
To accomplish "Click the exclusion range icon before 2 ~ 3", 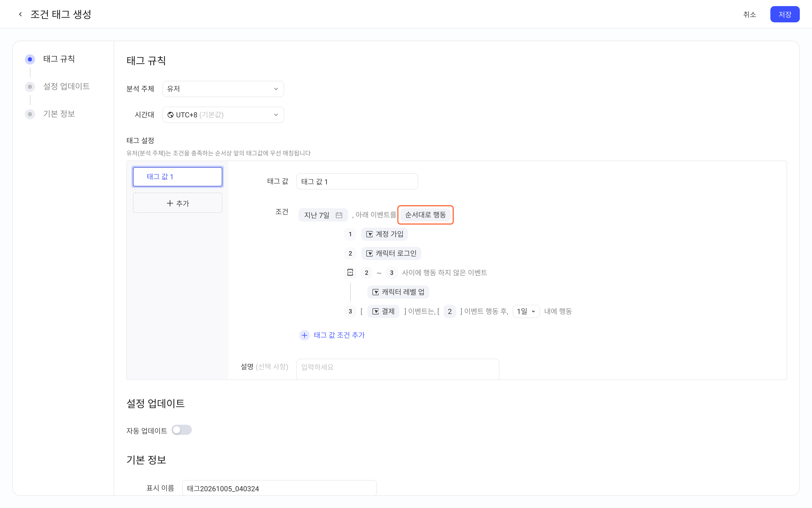I will point(350,273).
